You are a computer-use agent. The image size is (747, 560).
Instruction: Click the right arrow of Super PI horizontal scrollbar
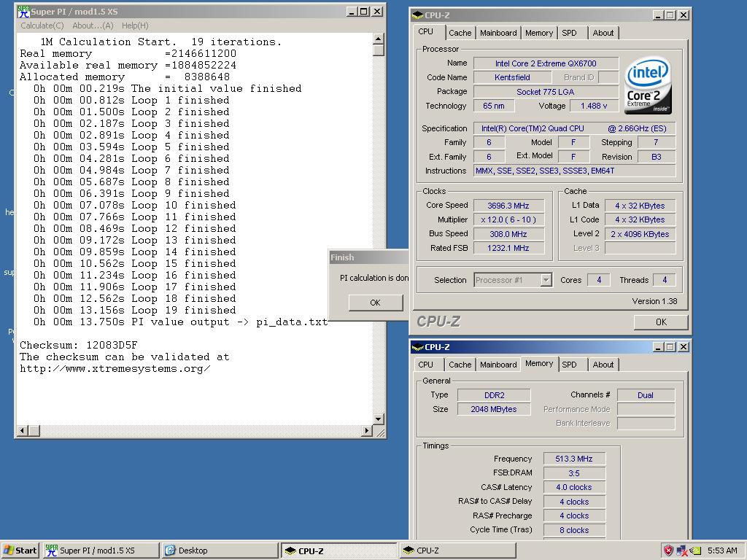366,431
